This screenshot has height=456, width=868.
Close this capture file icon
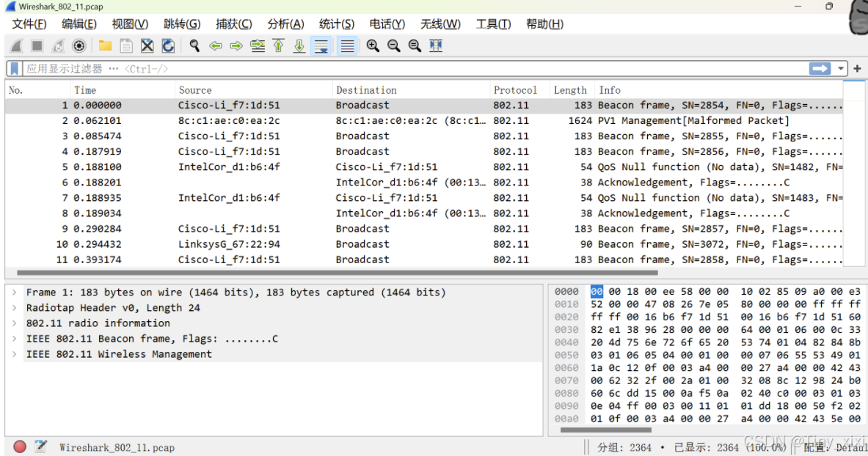point(147,46)
